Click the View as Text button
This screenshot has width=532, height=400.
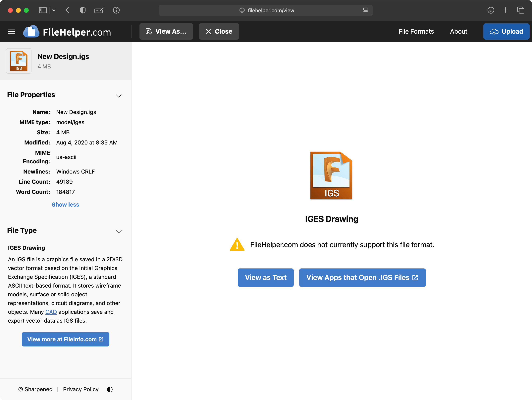click(266, 277)
